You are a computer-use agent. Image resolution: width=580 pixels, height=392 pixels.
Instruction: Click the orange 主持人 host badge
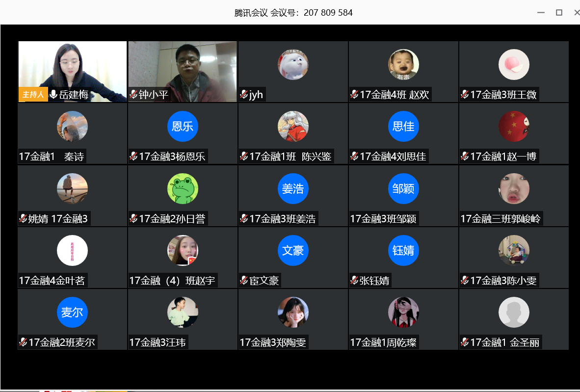pos(33,94)
